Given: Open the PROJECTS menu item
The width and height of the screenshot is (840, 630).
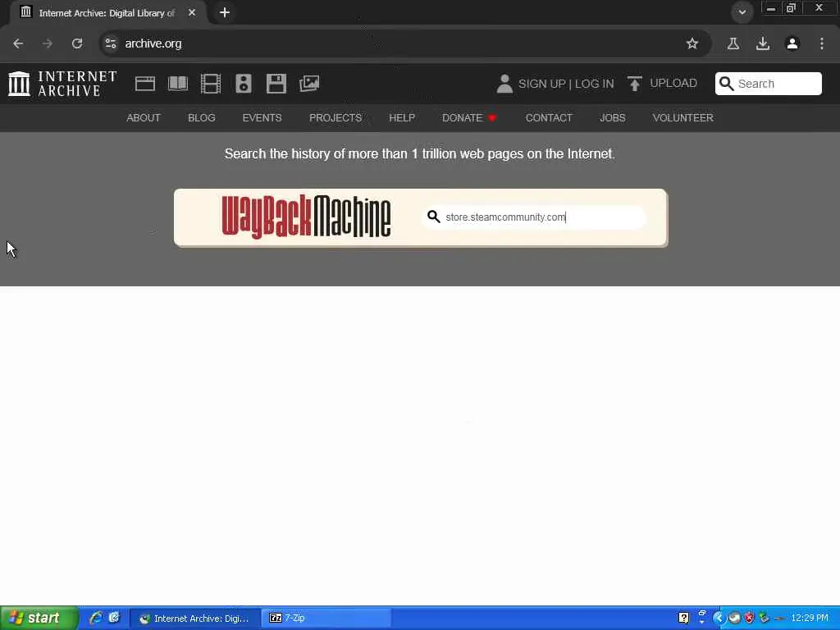Looking at the screenshot, I should (x=336, y=118).
